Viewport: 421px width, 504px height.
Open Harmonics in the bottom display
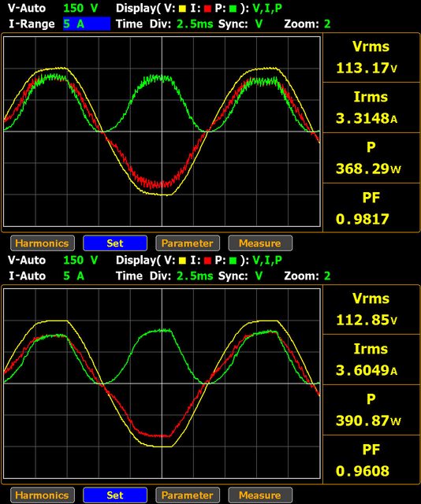43,495
